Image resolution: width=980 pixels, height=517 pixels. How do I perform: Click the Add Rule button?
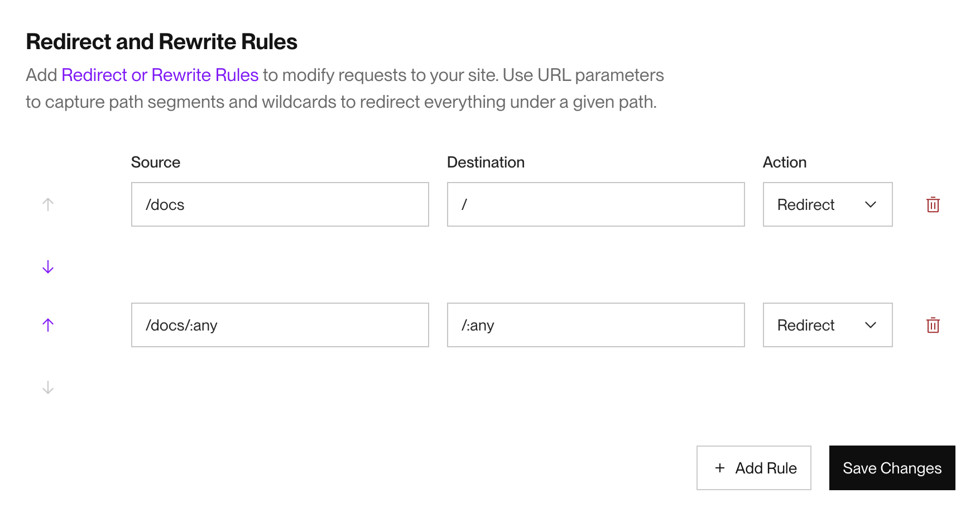click(753, 468)
